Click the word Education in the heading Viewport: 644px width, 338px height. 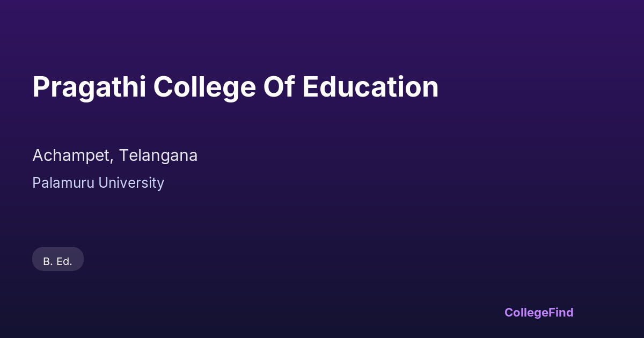370,87
